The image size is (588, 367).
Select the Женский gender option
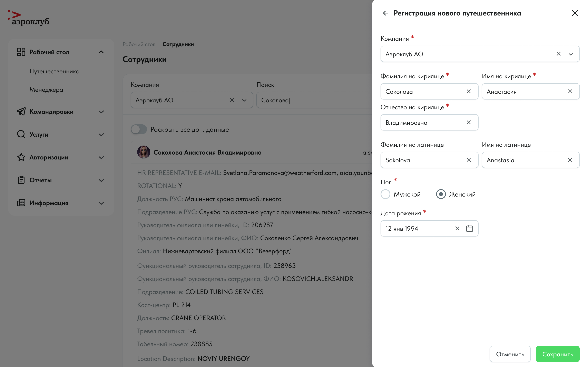tap(441, 194)
